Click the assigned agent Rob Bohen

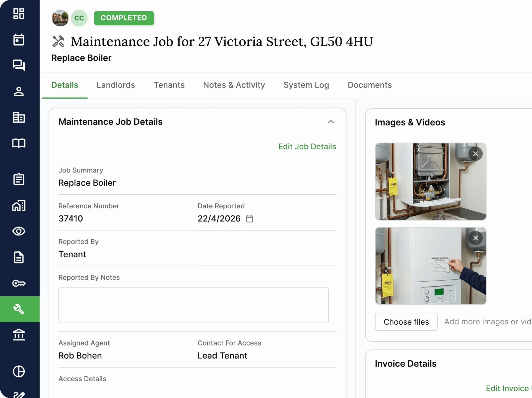[x=80, y=356]
